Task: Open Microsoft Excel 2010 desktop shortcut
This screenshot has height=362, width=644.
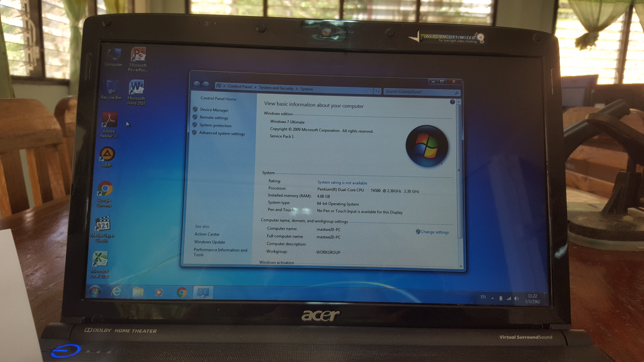Action: (x=99, y=264)
